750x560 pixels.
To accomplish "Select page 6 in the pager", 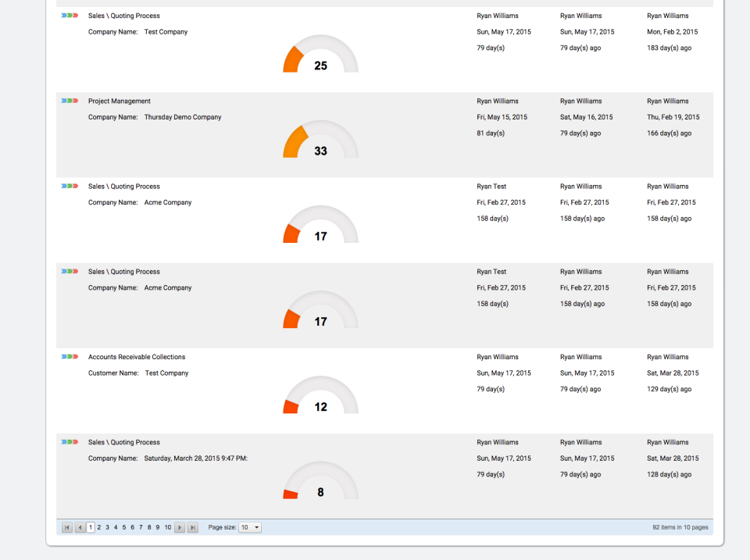I will coord(133,527).
